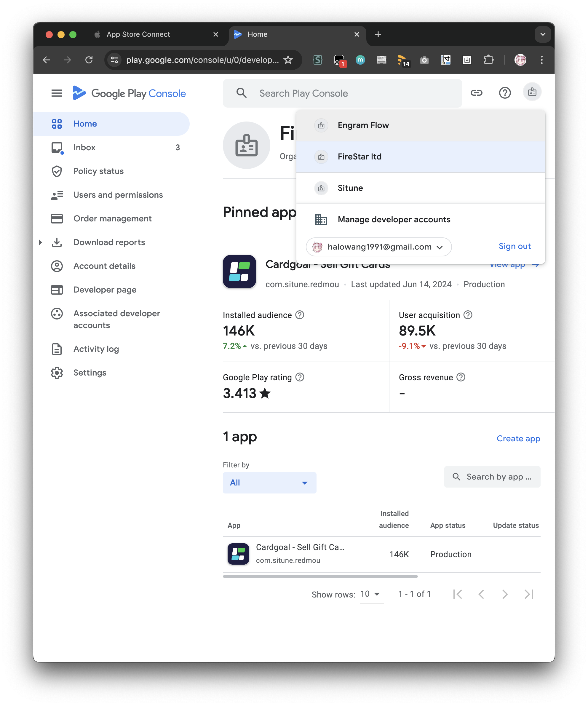Reload the page in Chrome
Viewport: 588px width, 706px height.
[89, 60]
